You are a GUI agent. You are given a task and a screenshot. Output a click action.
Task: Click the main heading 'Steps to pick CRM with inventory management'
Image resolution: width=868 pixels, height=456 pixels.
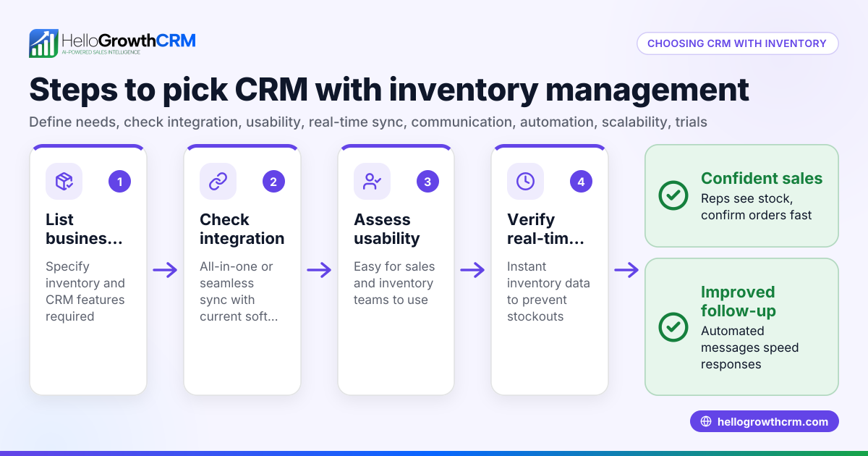coord(389,90)
